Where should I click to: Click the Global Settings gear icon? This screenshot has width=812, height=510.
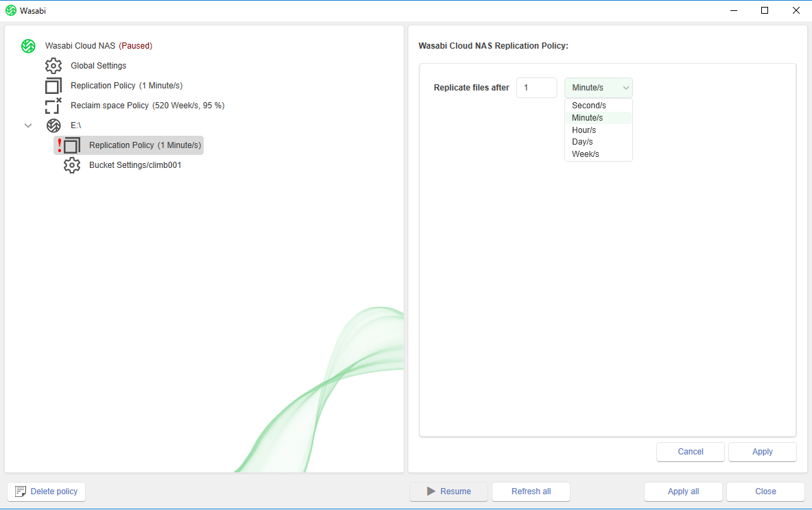click(x=53, y=66)
